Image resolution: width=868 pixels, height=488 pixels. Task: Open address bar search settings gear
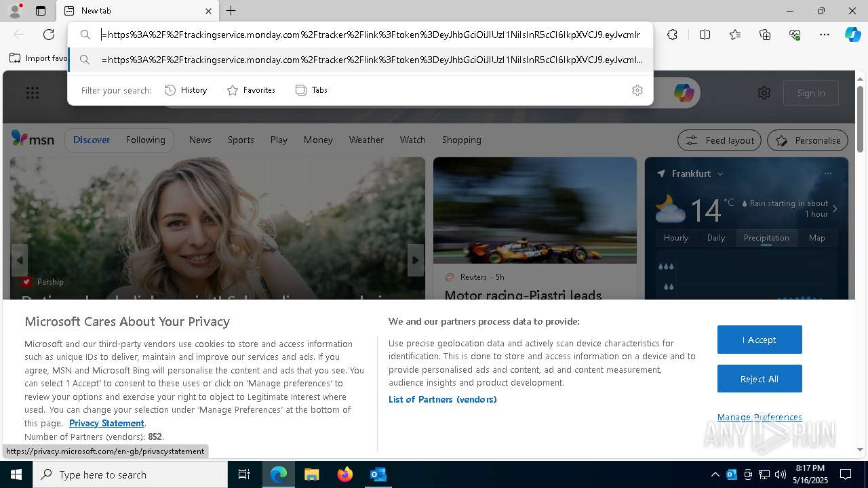click(637, 90)
